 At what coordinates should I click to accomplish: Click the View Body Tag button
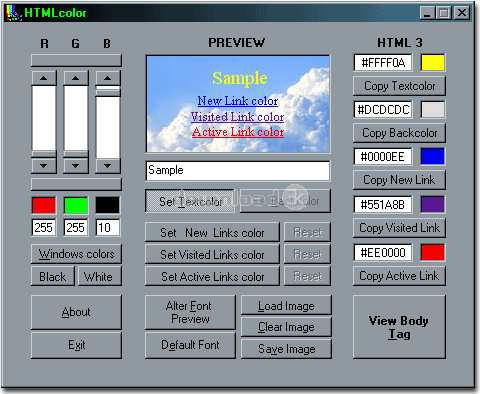(x=399, y=327)
